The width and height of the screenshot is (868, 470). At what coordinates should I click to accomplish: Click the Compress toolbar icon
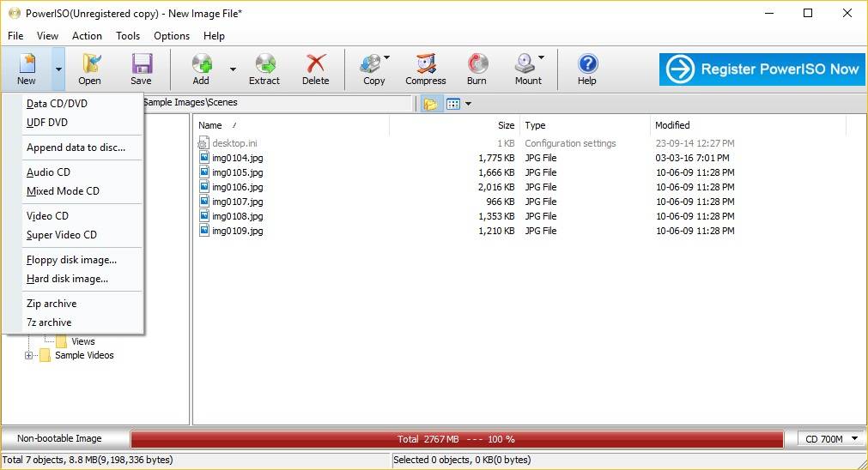(426, 63)
